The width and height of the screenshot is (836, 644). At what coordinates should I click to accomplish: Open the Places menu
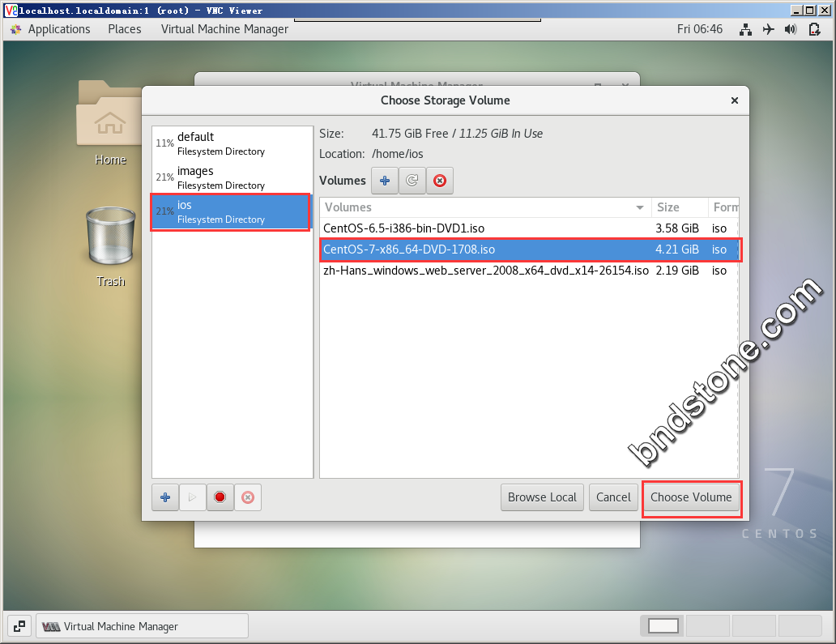pos(125,29)
